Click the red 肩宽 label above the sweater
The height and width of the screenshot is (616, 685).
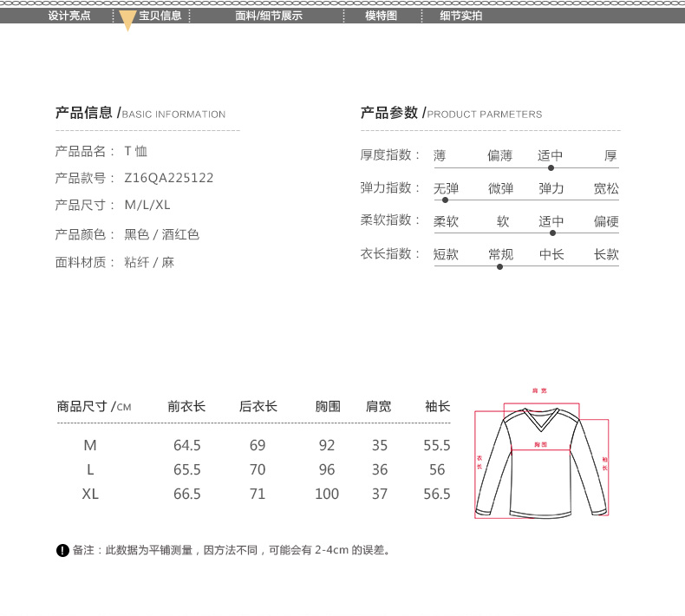point(540,391)
